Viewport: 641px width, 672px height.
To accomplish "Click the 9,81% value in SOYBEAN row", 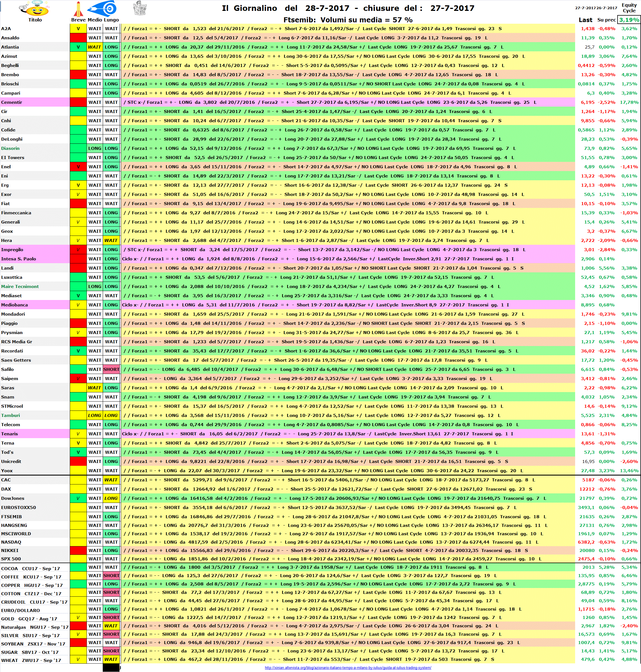I will pos(629,643).
